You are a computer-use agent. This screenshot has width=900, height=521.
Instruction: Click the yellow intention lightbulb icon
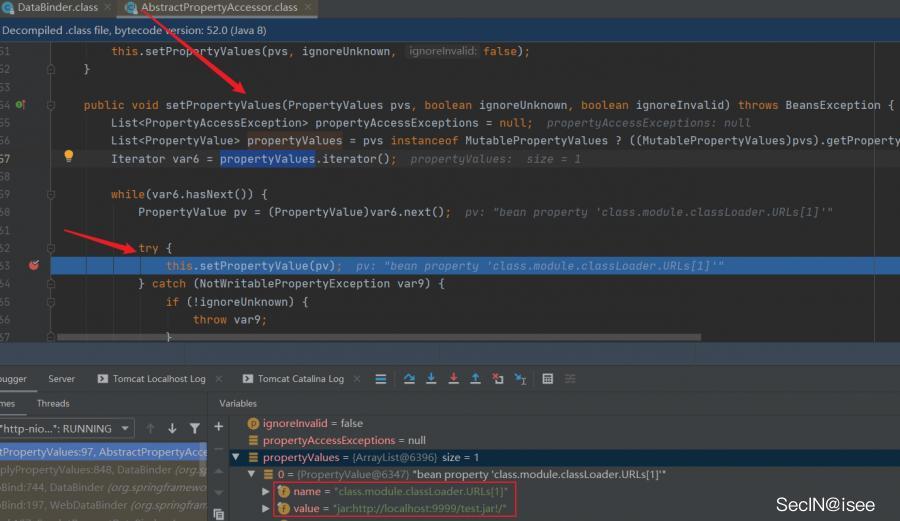click(x=68, y=156)
